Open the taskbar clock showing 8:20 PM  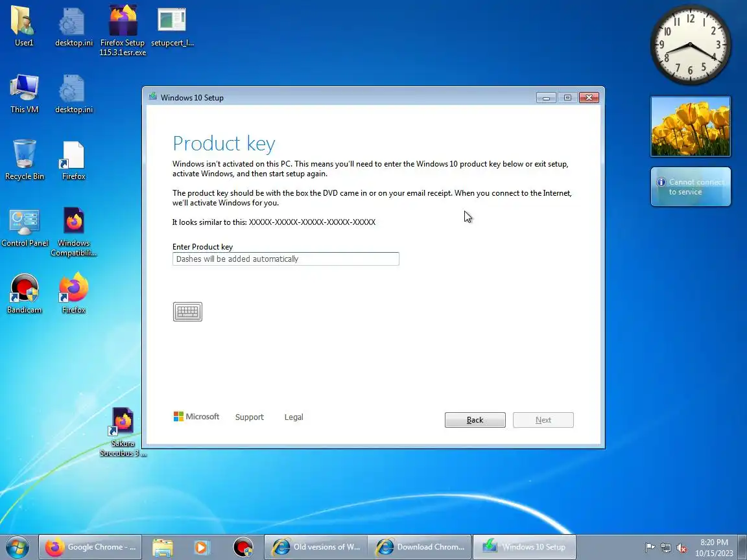pos(714,548)
